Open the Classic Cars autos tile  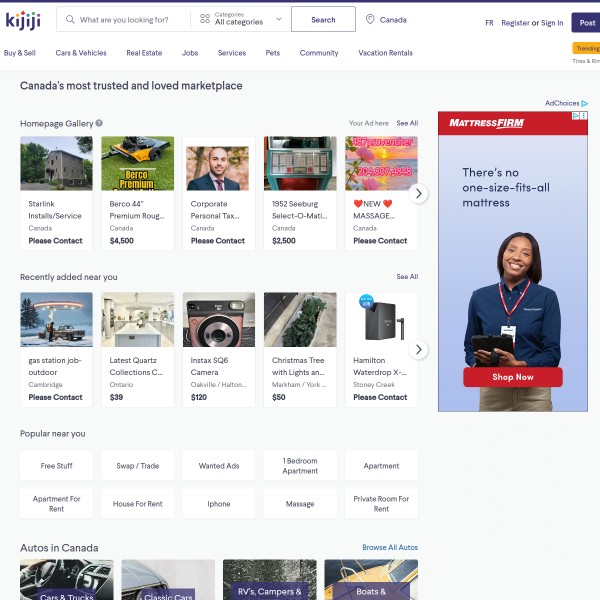coord(168,580)
